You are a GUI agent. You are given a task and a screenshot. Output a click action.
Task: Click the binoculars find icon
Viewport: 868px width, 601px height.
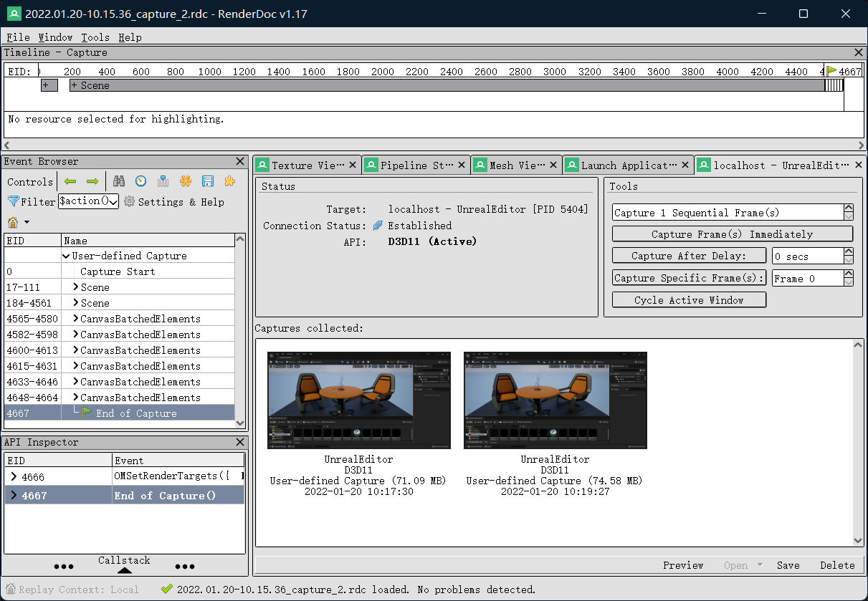point(119,181)
